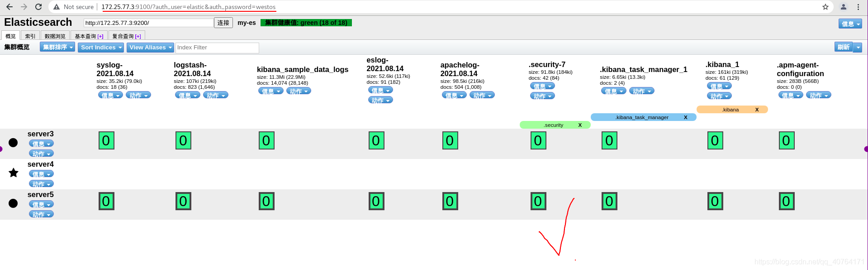Screen dimensions: 868x270
Task: Select syslog-2021.08.14 shard 0 on server3
Action: (106, 140)
